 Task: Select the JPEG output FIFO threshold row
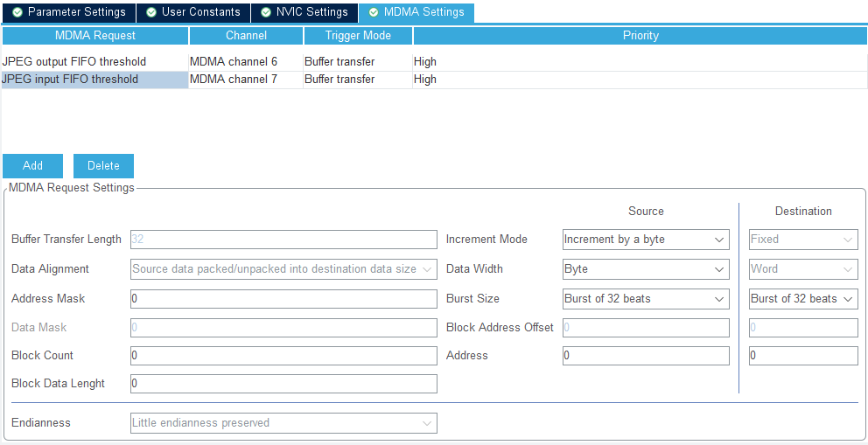[x=435, y=62]
